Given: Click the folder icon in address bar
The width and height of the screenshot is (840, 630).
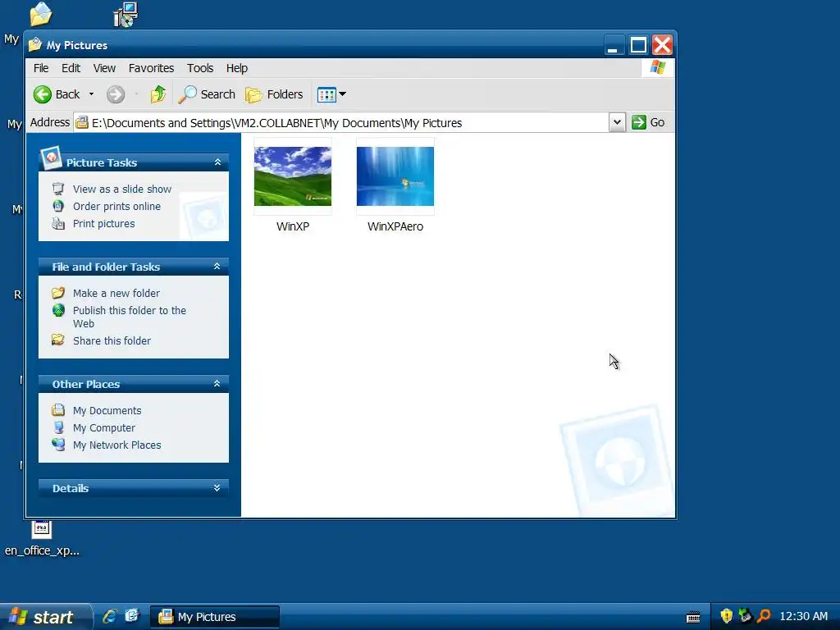Looking at the screenshot, I should 82,123.
